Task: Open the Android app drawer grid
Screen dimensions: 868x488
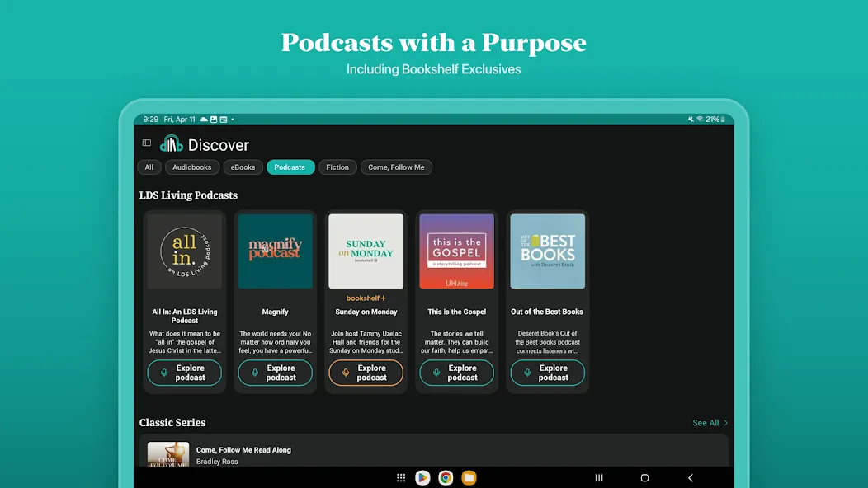Action: tap(401, 477)
